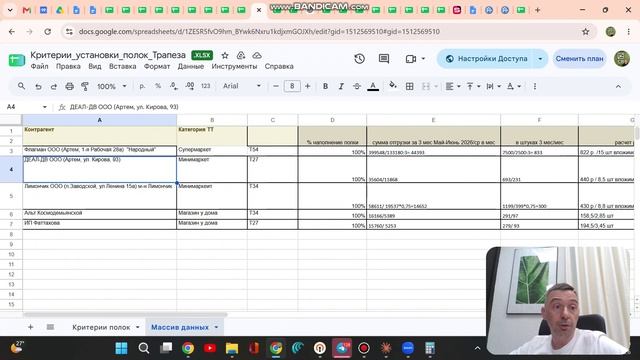
Task: Star the spreadsheet document title
Action: [225, 56]
